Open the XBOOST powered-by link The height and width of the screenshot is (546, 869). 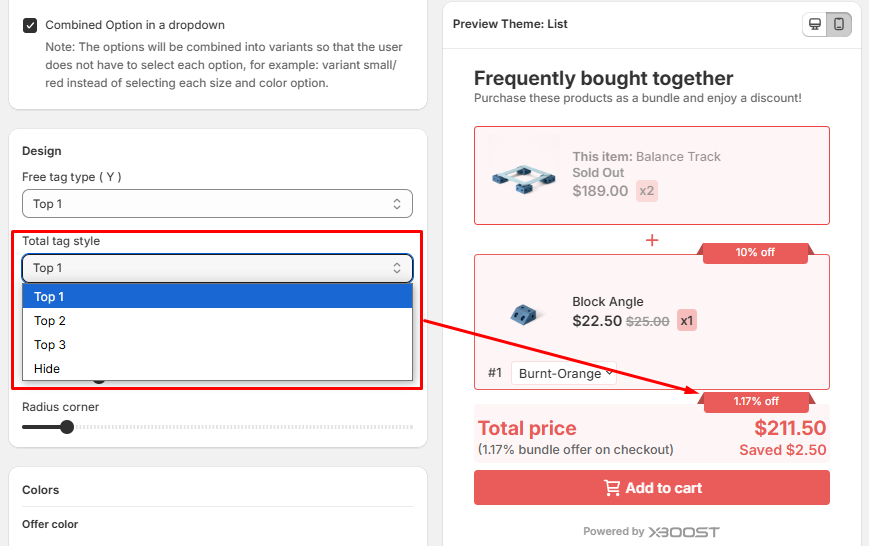pos(683,532)
